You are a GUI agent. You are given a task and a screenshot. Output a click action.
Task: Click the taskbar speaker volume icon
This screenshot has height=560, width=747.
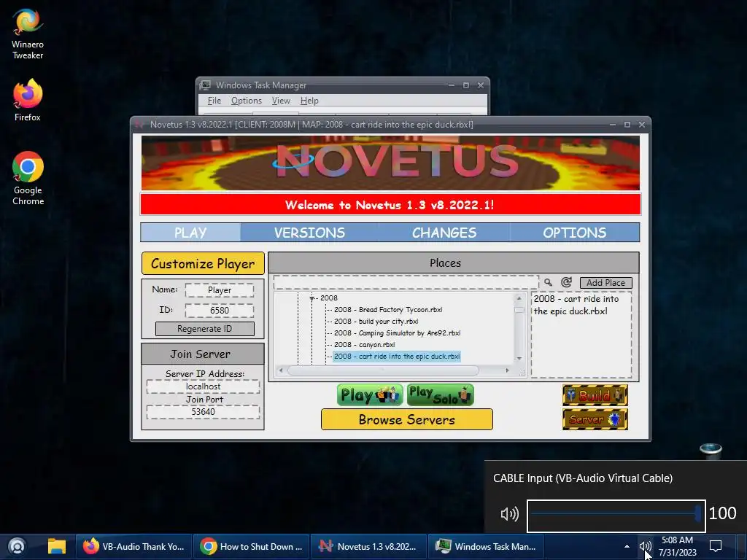coord(645,547)
